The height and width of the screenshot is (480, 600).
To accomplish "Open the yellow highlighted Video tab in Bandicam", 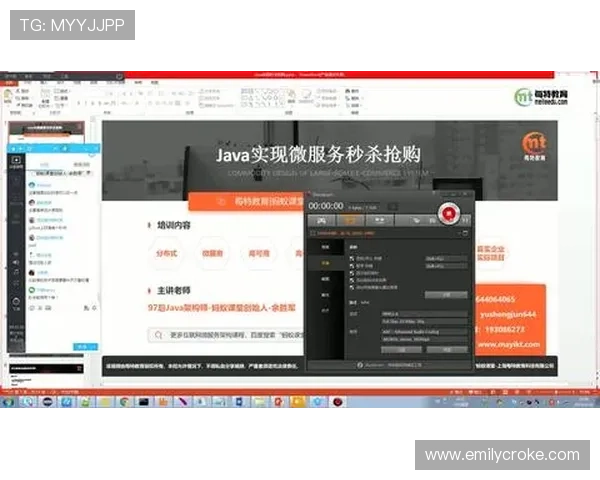I will [325, 263].
